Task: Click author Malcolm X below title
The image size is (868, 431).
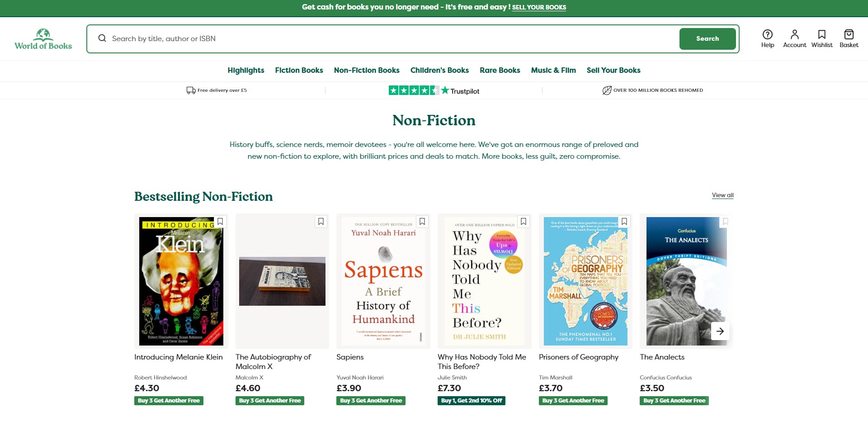Action: click(x=249, y=378)
